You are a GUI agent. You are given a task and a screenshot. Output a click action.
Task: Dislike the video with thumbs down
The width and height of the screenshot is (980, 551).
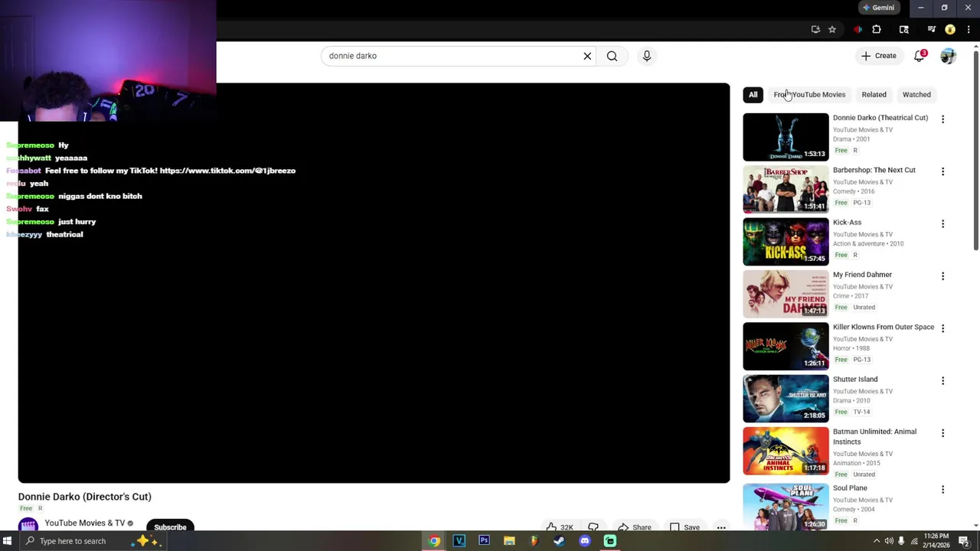pyautogui.click(x=593, y=527)
